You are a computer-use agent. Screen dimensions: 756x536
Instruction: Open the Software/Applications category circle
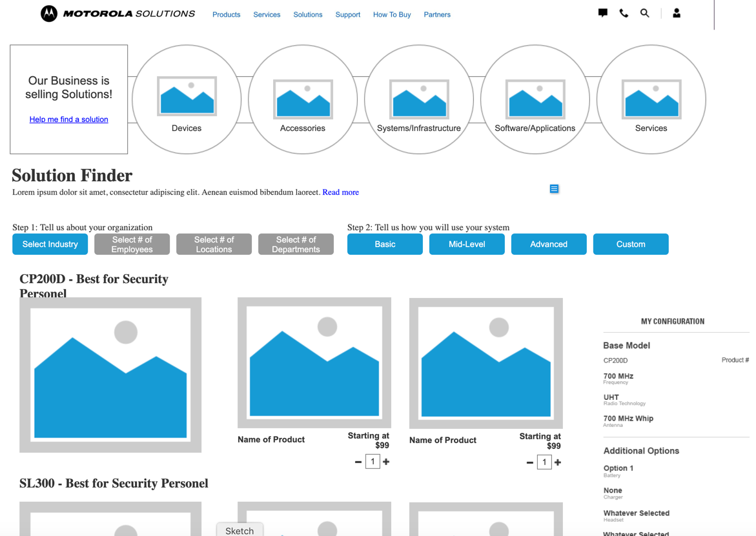(535, 99)
